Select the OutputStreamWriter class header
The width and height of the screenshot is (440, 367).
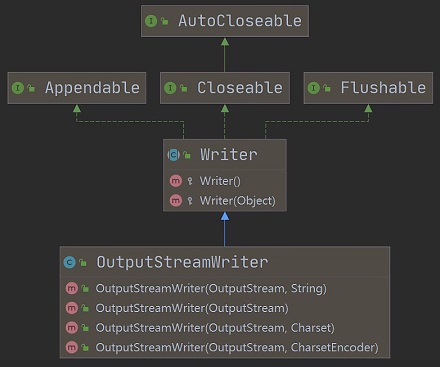tap(225, 262)
